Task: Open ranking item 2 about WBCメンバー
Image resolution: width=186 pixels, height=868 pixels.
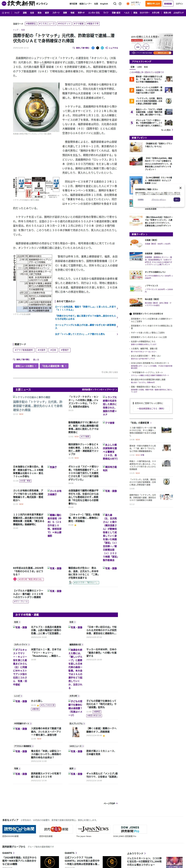Action: click(x=151, y=90)
